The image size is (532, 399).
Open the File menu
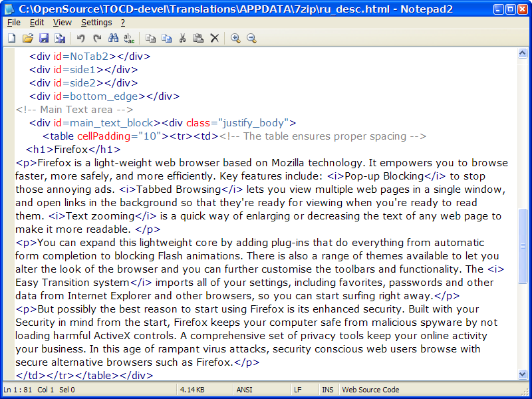click(14, 23)
